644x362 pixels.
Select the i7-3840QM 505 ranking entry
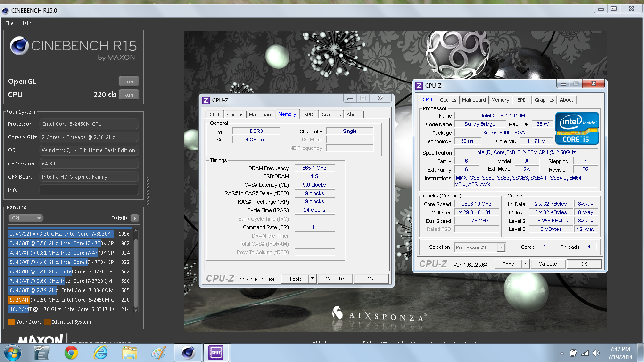[70, 290]
